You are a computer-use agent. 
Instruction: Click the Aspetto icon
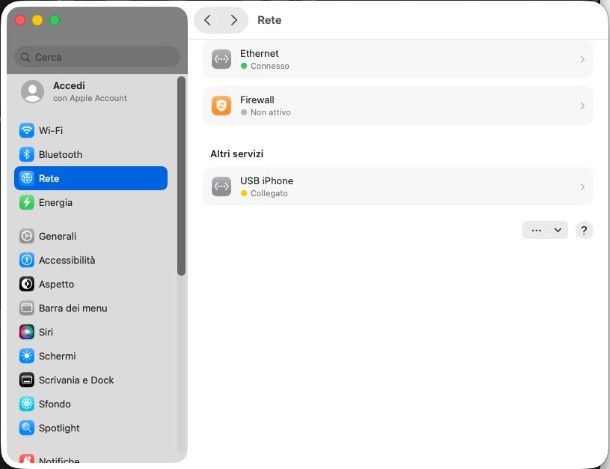point(26,284)
